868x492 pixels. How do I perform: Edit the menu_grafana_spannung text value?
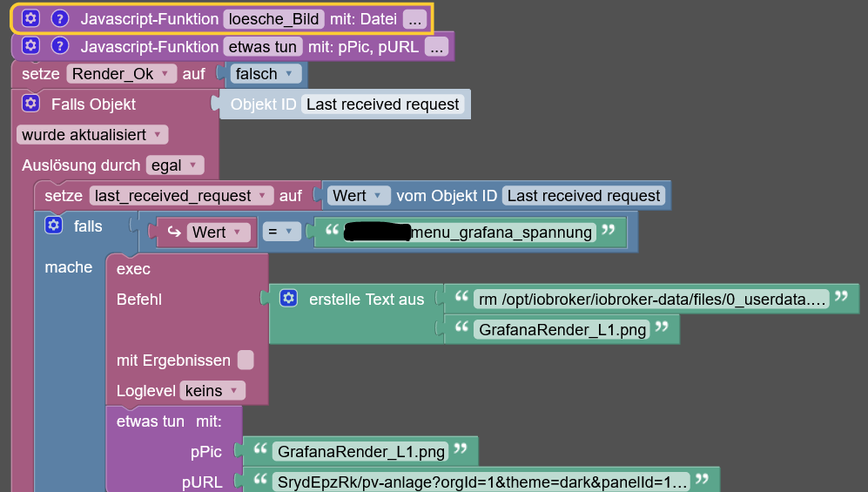pos(469,233)
